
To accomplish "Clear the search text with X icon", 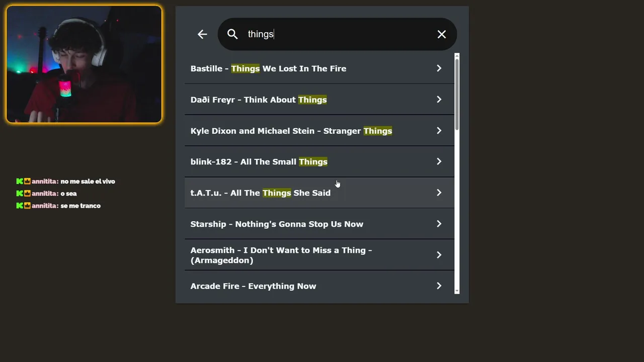I will [441, 34].
